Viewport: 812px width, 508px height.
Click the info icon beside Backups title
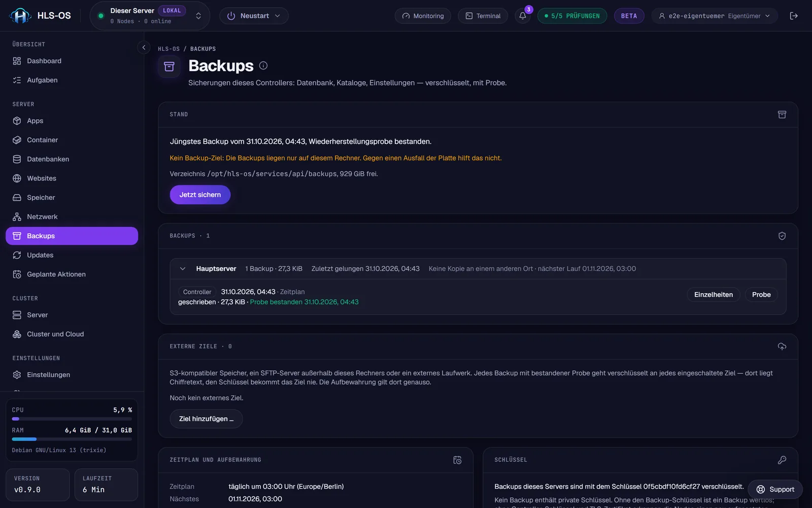pos(263,66)
